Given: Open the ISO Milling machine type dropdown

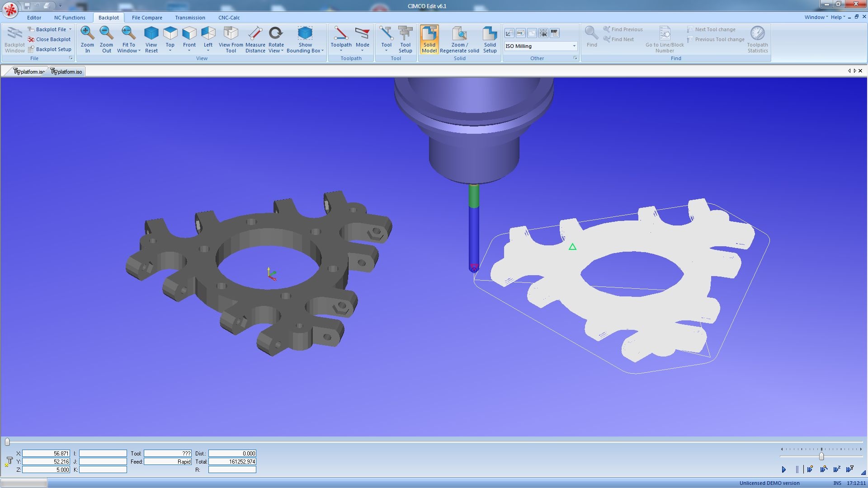Looking at the screenshot, I should pos(574,46).
